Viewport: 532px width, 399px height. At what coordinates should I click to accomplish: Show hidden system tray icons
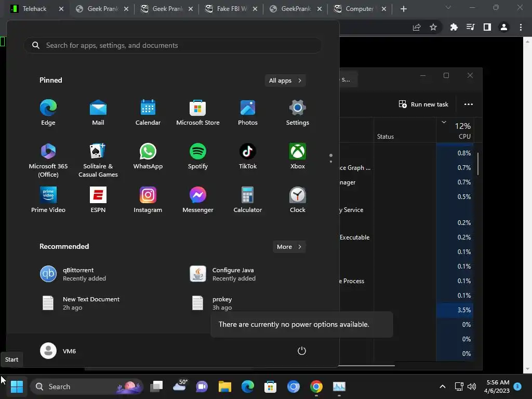[443, 387]
